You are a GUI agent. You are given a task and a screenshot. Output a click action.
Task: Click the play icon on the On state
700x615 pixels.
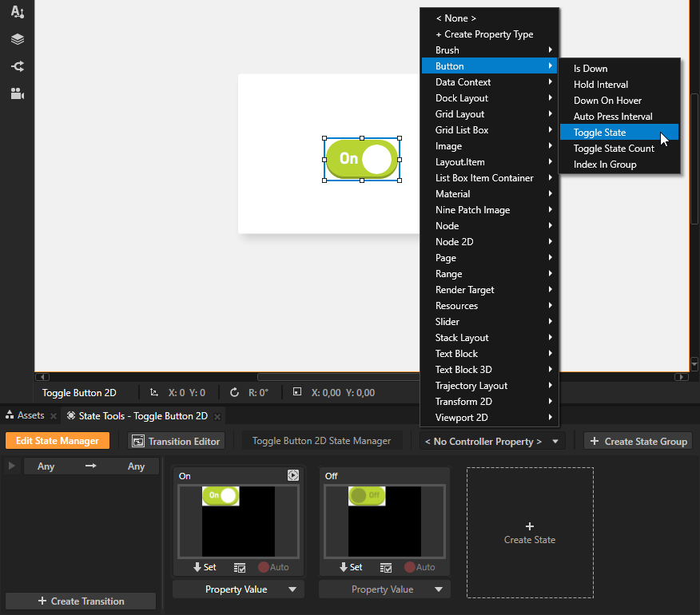point(292,475)
